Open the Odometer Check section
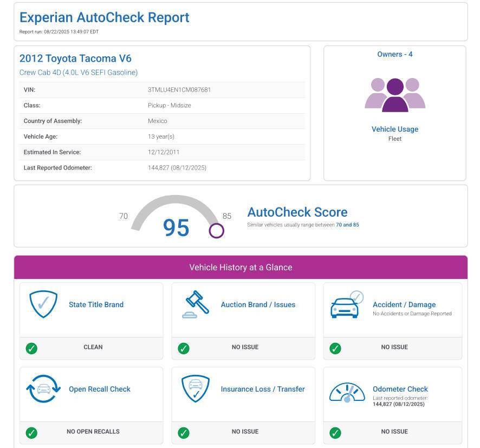 pyautogui.click(x=400, y=389)
